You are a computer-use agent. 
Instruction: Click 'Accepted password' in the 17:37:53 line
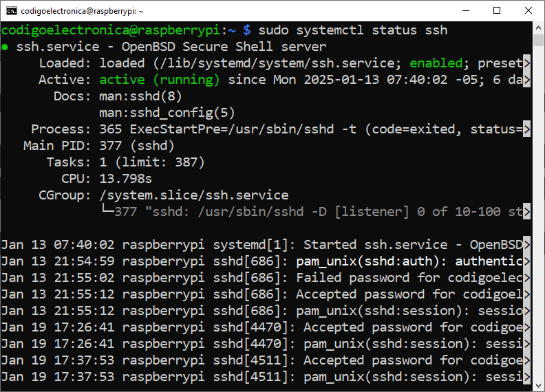[367, 360]
